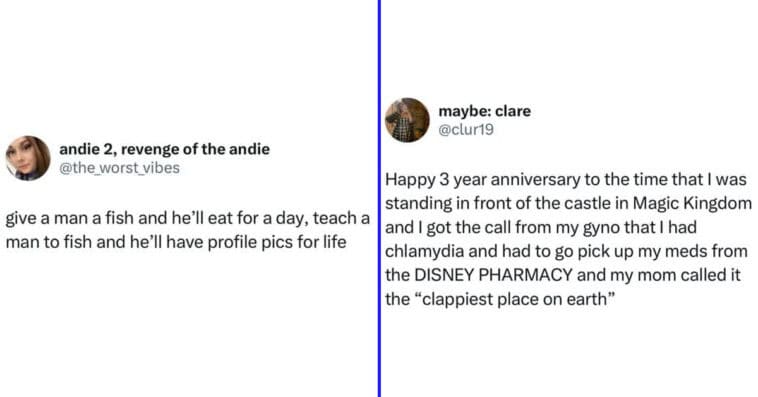Click 'my mom called it' phrase
The height and width of the screenshot is (397, 758).
[675, 275]
